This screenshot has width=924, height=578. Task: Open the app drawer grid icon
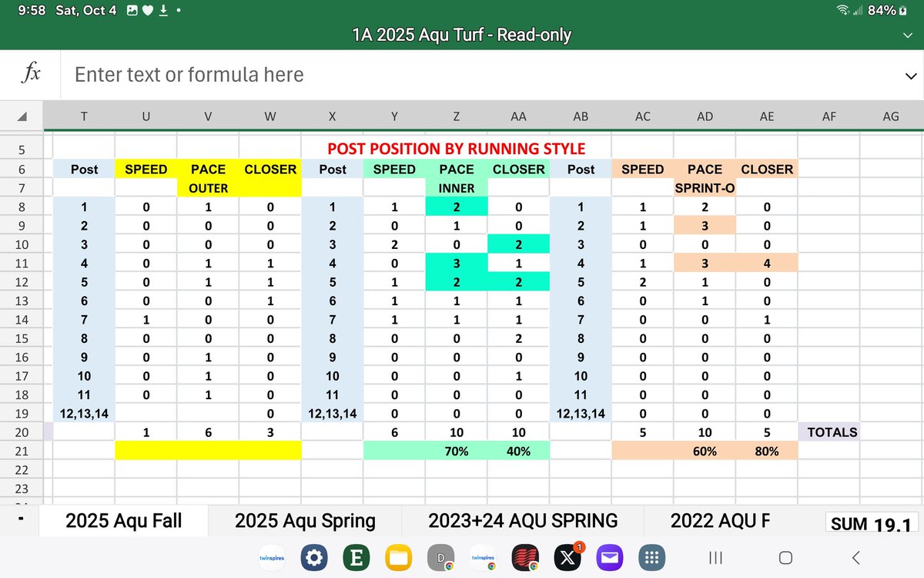[653, 558]
